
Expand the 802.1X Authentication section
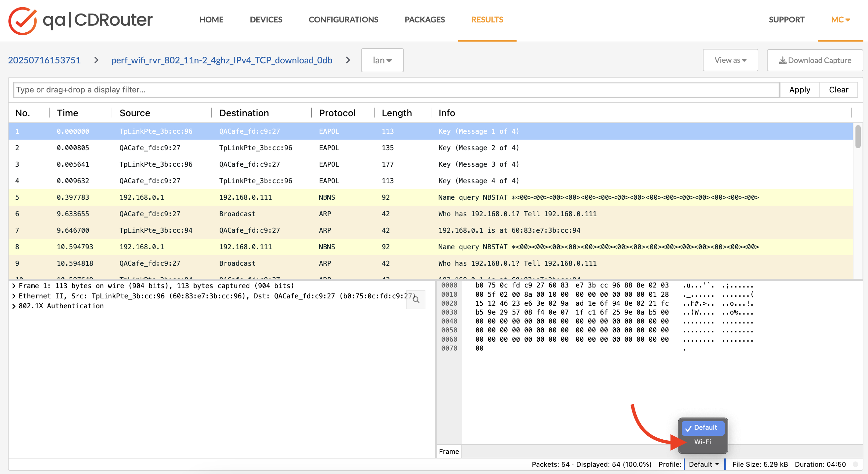coord(14,306)
